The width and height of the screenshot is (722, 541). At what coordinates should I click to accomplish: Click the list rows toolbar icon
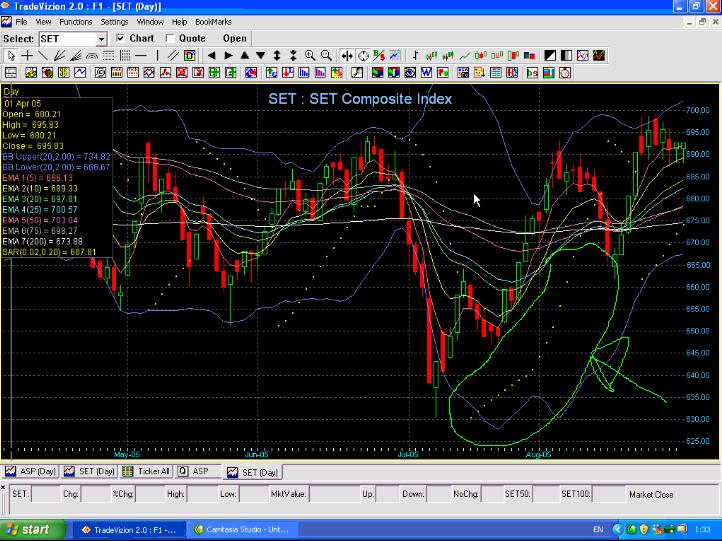495,73
